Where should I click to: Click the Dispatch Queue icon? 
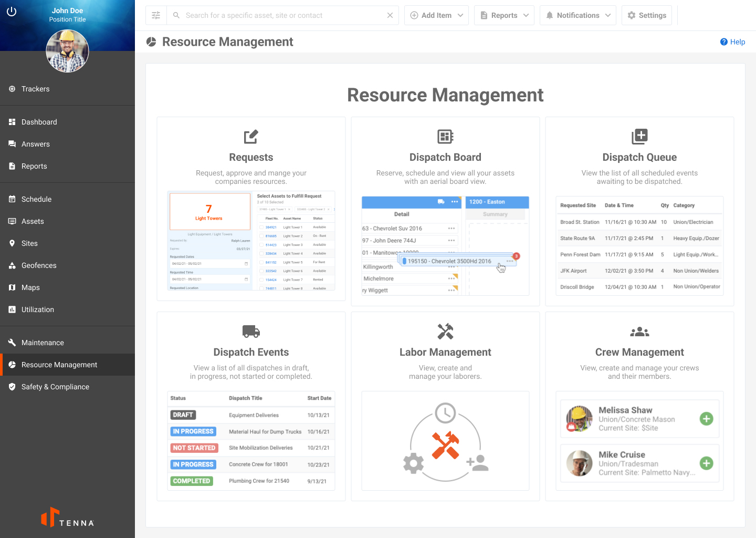click(639, 136)
